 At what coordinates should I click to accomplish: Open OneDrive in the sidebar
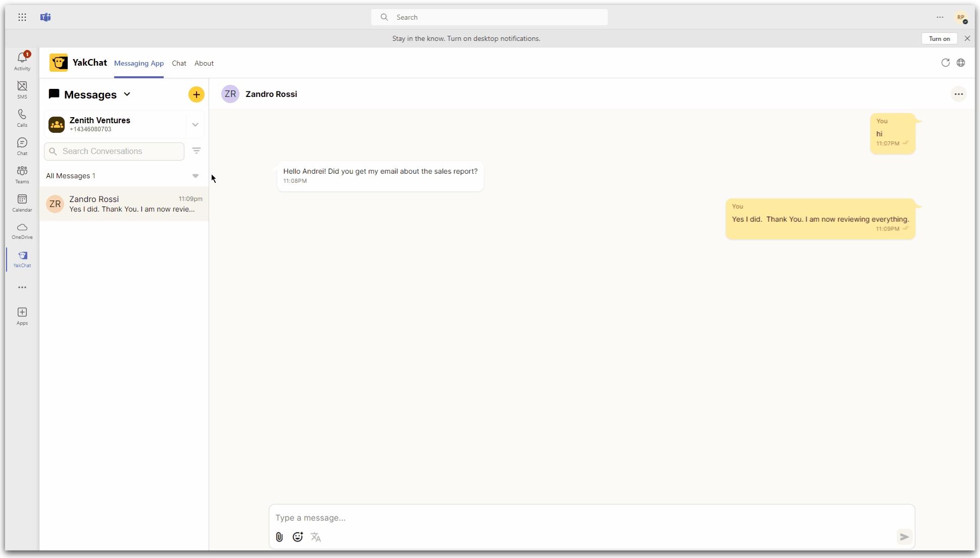[x=22, y=231]
